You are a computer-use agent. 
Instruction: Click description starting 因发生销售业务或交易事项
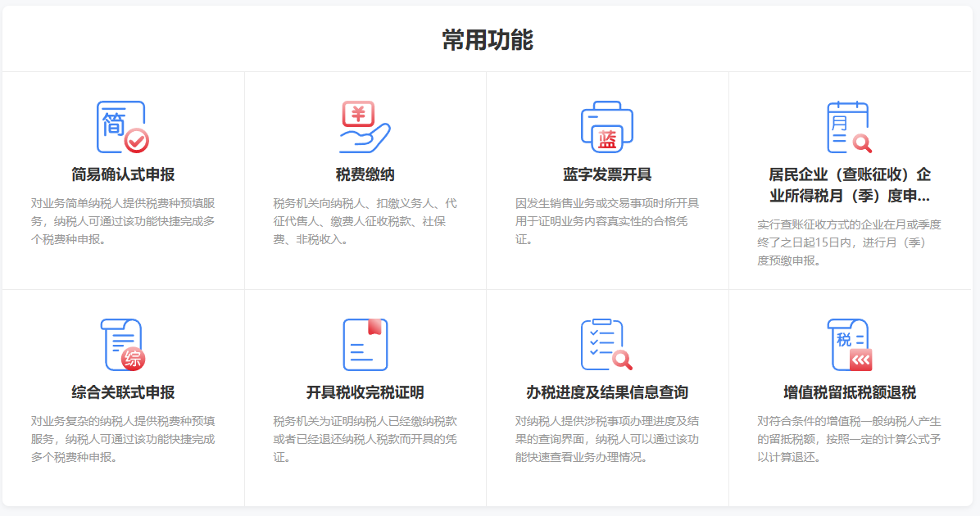[607, 221]
